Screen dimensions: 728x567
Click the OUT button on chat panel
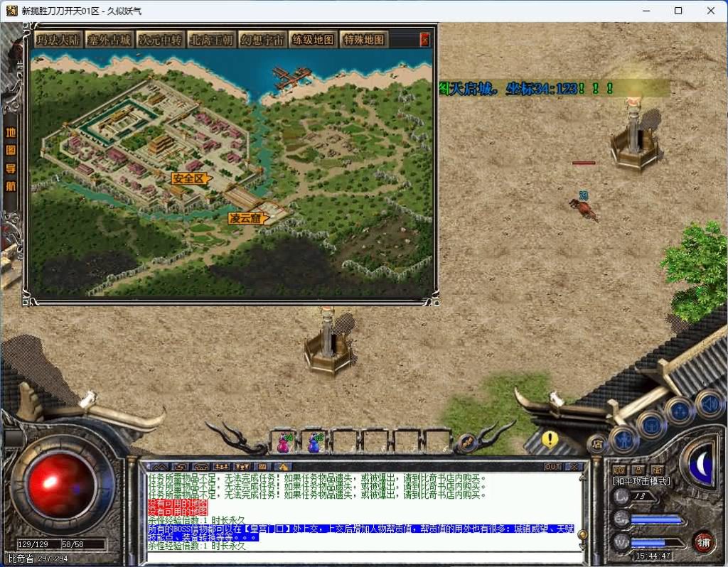552,467
